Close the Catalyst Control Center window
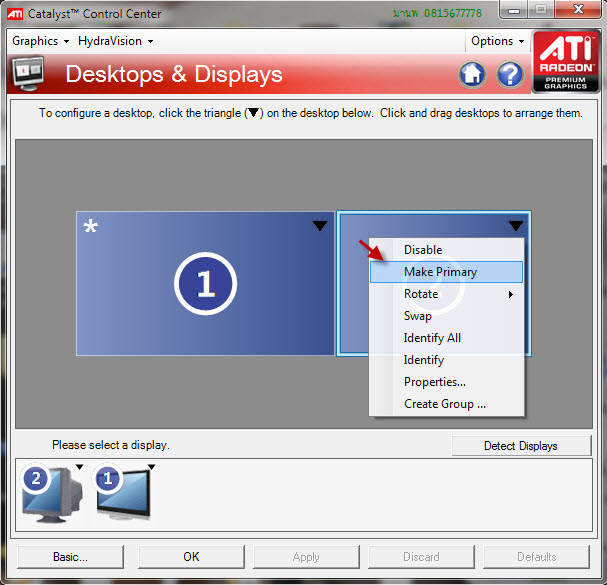Screen dimensions: 607x585 tap(578, 10)
